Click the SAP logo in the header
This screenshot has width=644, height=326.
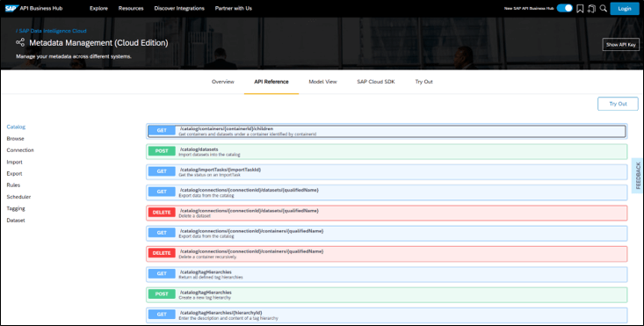pyautogui.click(x=11, y=8)
